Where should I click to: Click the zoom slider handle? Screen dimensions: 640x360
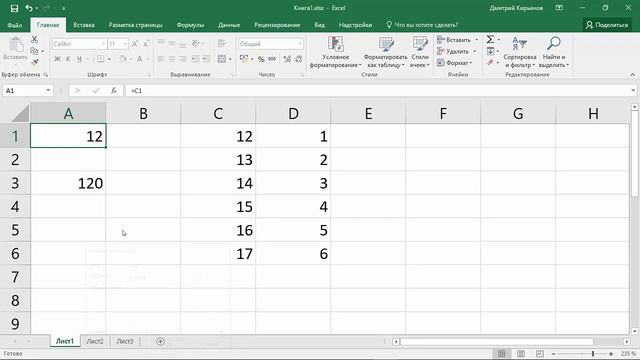(x=593, y=354)
